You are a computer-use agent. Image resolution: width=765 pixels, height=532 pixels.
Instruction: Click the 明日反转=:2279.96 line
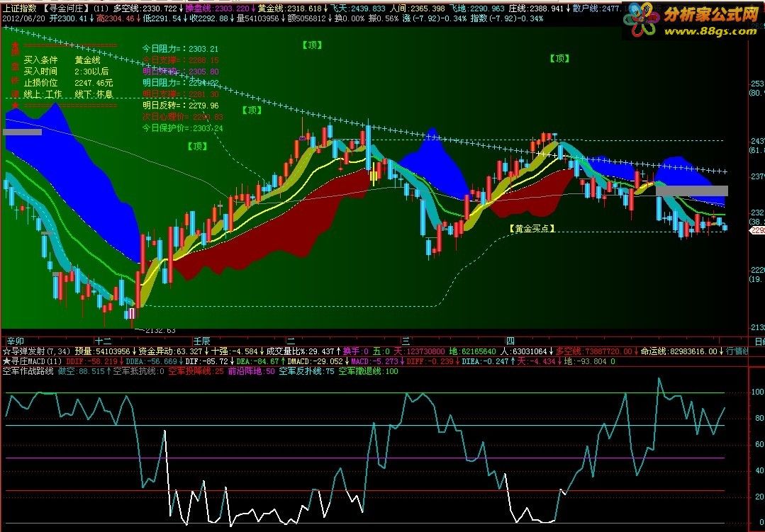pos(180,106)
